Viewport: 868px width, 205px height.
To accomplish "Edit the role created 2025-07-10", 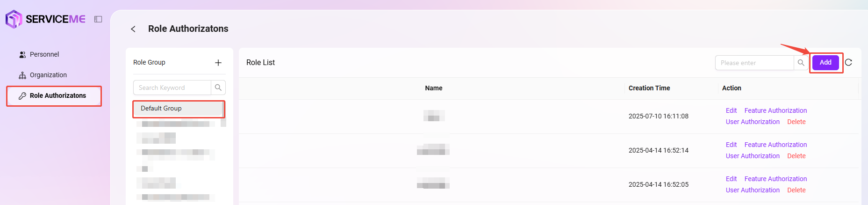I will [x=731, y=110].
